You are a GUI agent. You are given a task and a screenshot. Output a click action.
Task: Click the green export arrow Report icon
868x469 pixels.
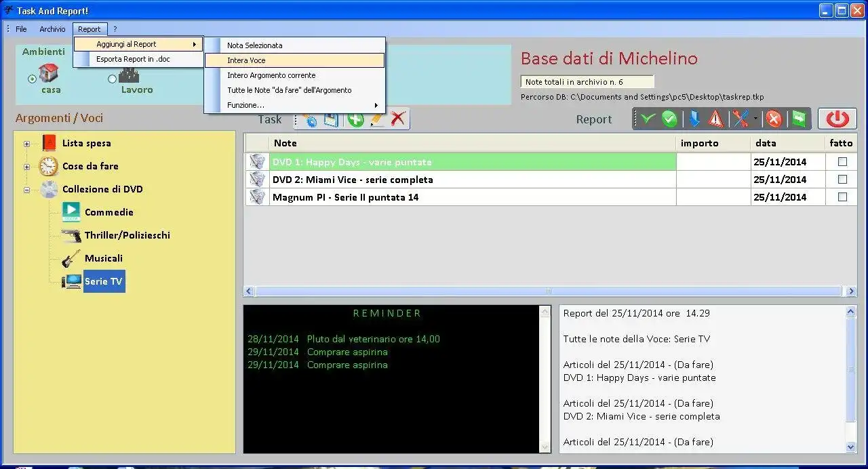click(799, 119)
